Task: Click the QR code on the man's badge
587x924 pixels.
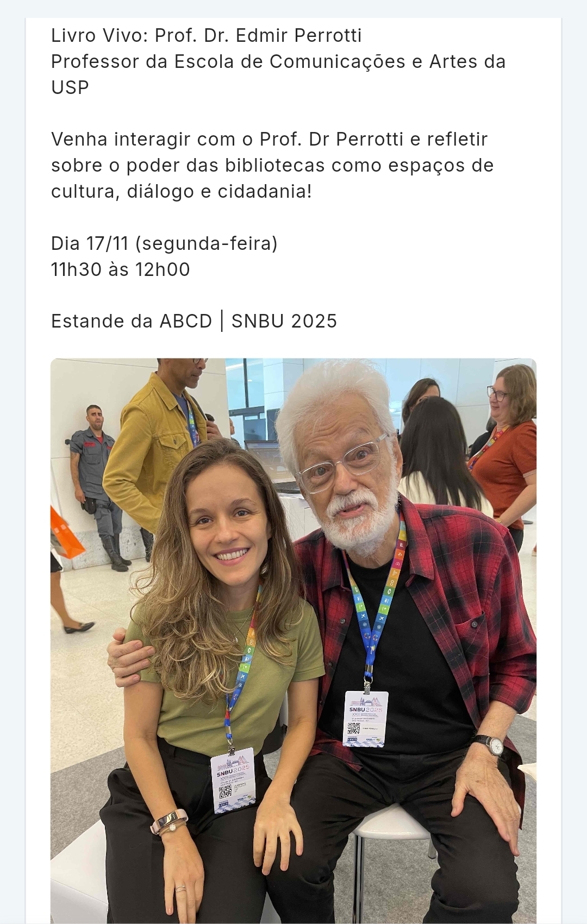Action: [x=354, y=730]
